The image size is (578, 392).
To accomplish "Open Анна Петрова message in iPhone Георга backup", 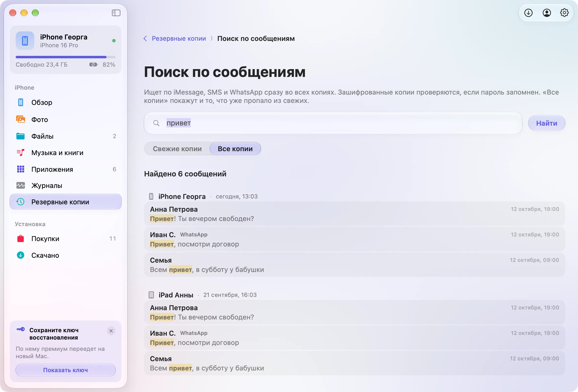I will coord(354,214).
